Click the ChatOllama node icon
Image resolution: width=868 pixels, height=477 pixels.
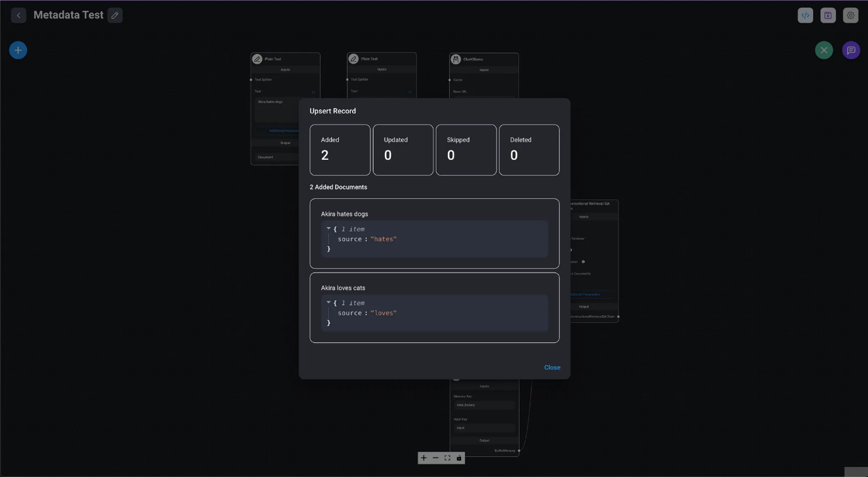pos(455,59)
